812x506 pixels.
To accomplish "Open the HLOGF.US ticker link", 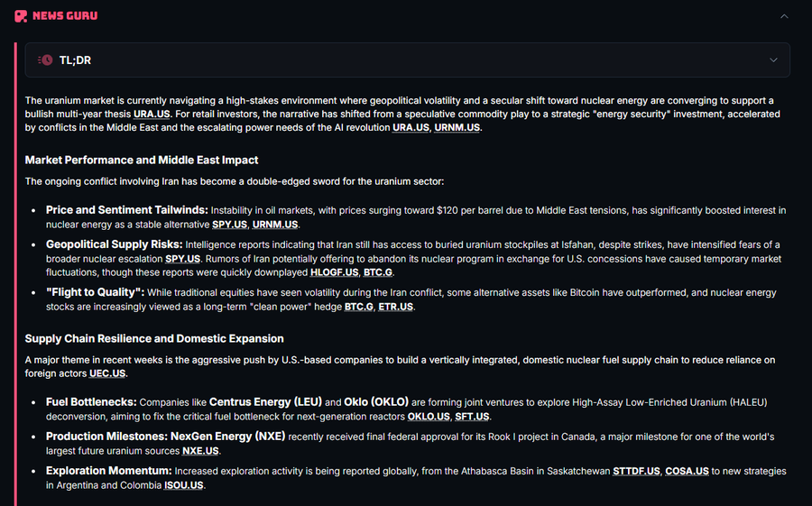I will (x=334, y=272).
